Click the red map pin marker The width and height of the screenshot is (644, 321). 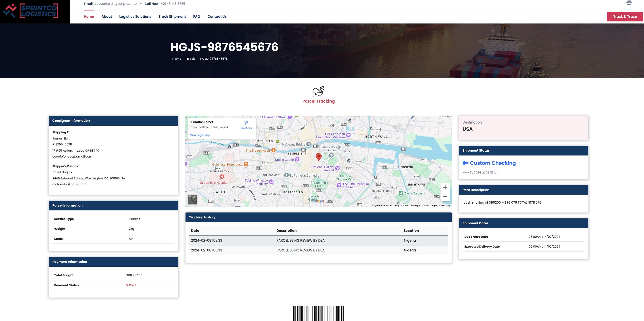point(318,157)
